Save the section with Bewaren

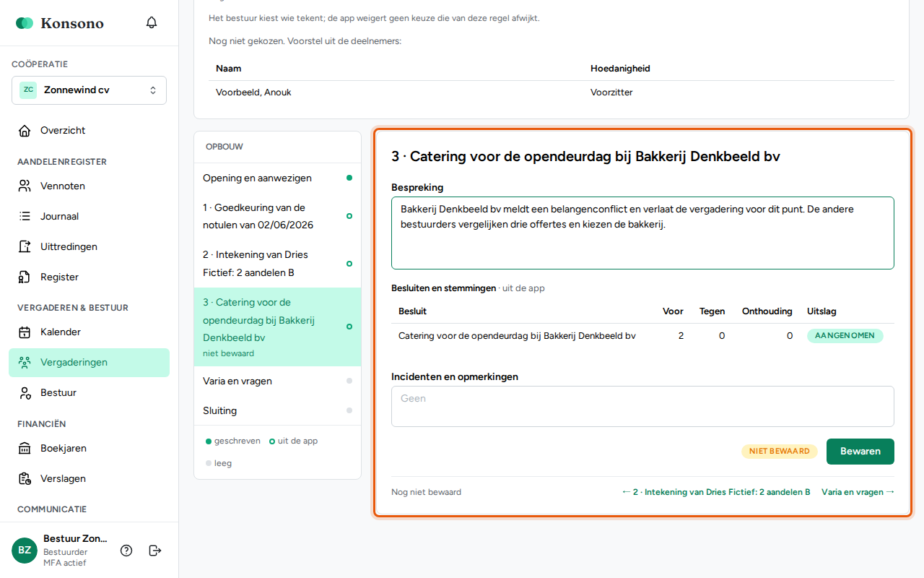(860, 452)
